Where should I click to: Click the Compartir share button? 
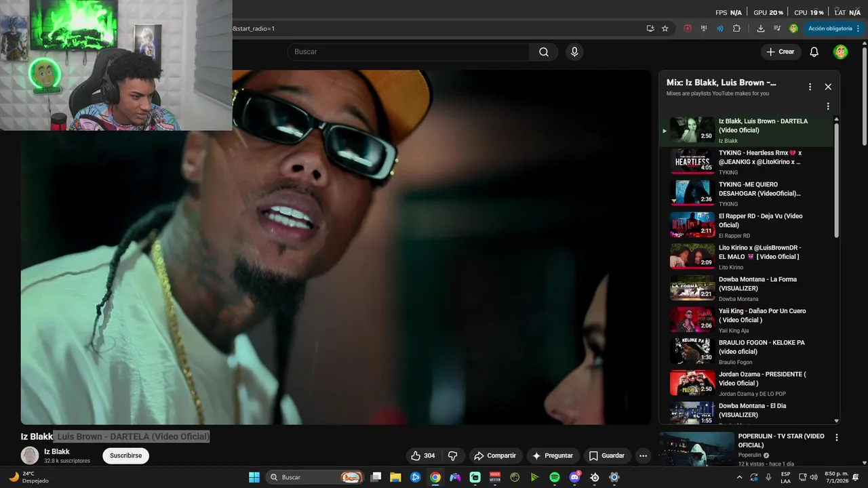point(495,455)
